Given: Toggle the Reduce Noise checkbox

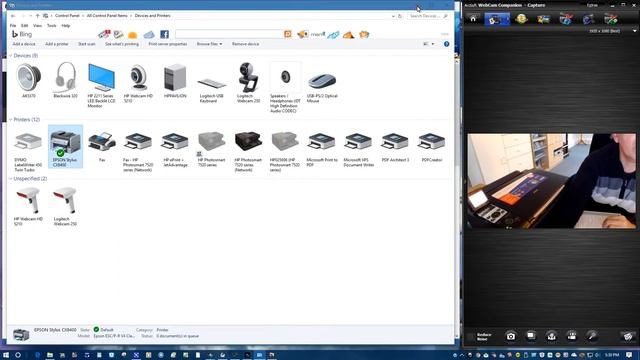Looking at the screenshot, I should tap(471, 337).
